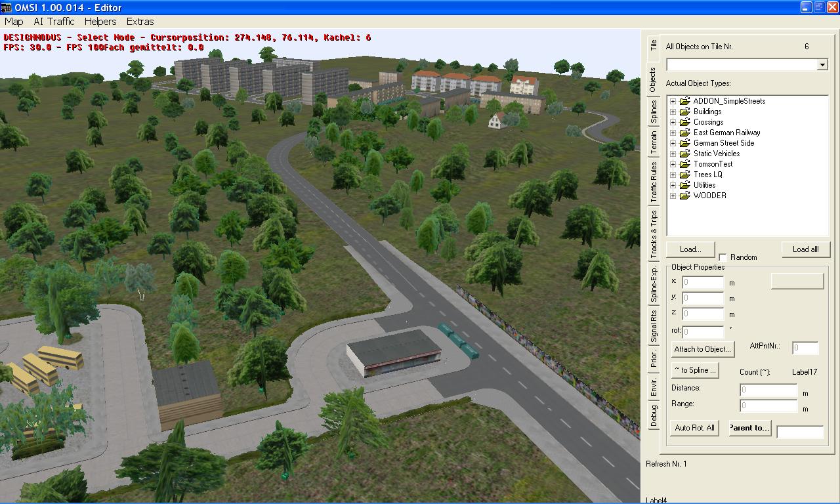The image size is (840, 504).
Task: Enable the Random checkbox
Action: 723,257
